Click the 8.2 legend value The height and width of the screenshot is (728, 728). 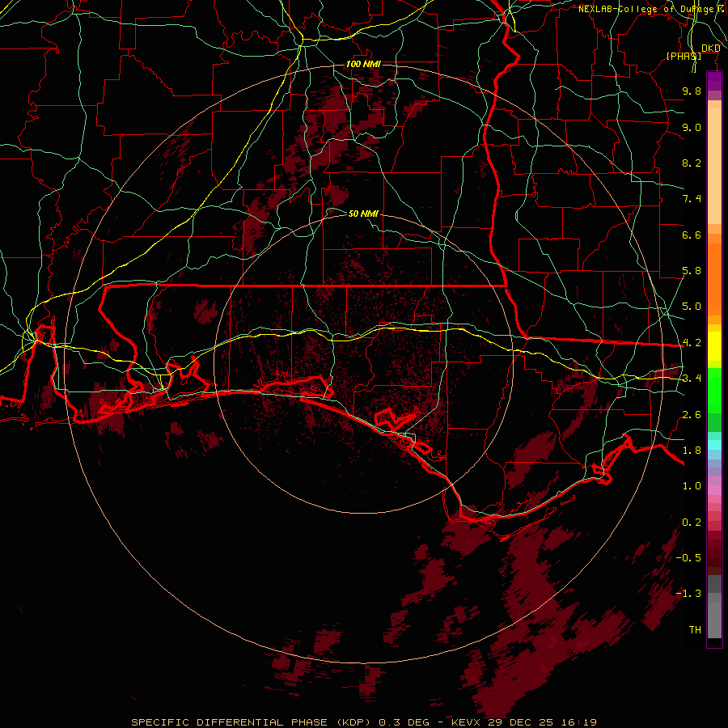coord(692,163)
